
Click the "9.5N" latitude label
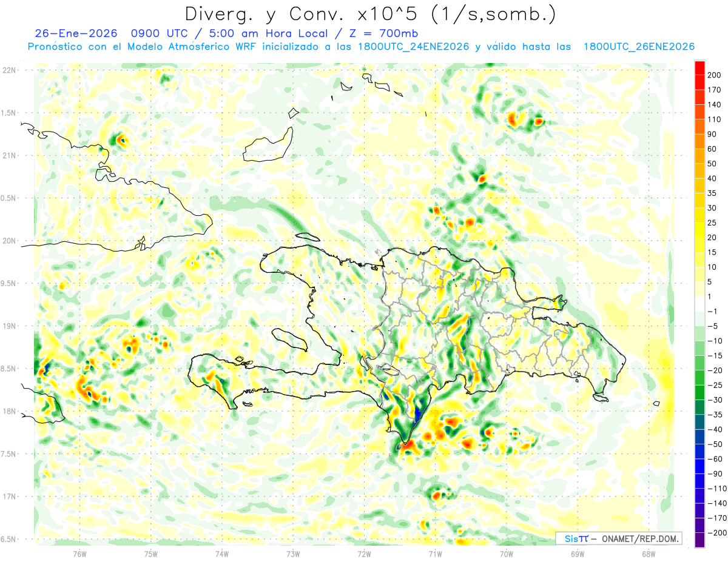[x=9, y=283]
